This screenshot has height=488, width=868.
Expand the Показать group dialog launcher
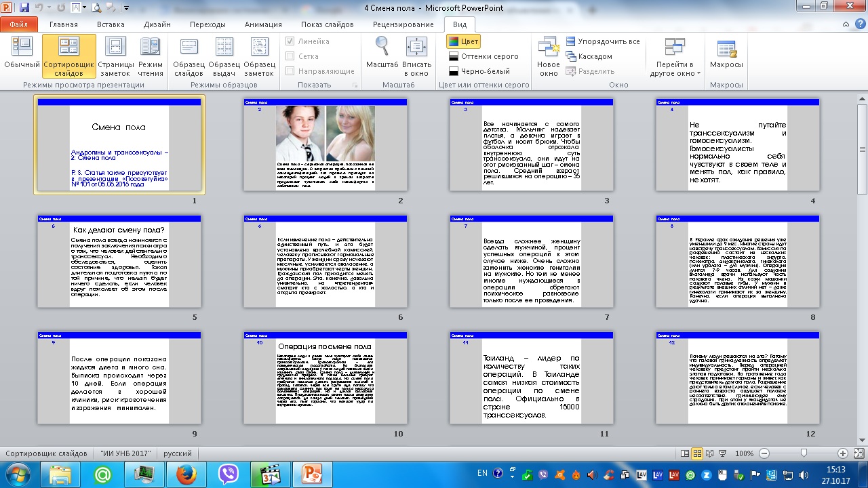pyautogui.click(x=355, y=85)
